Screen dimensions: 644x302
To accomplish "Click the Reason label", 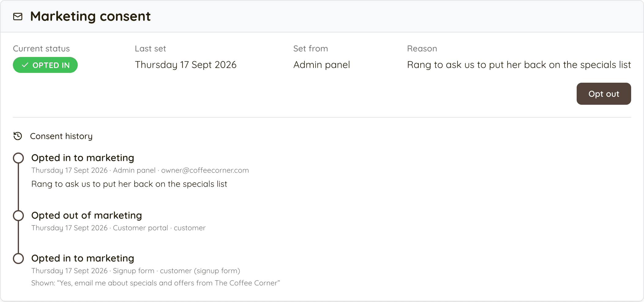I will click(422, 49).
